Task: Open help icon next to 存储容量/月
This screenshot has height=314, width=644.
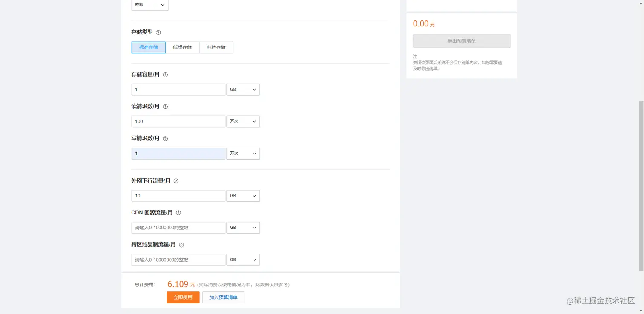Action: [x=166, y=75]
